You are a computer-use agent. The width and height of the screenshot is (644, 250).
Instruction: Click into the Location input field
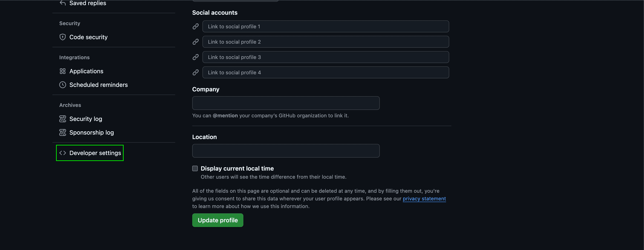coord(286,151)
